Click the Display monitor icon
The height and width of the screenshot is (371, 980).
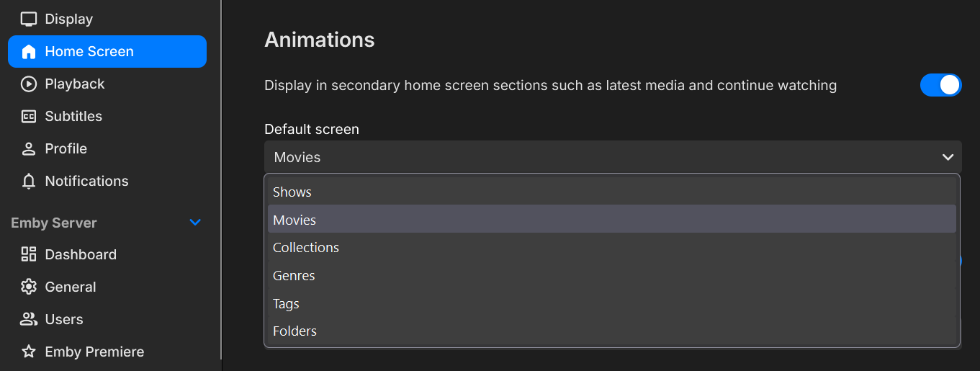(29, 19)
